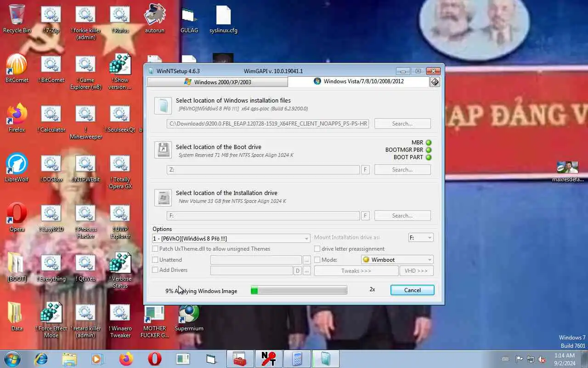The width and height of the screenshot is (588, 368).
Task: Open the Recycle Bin desktop icon
Action: (17, 19)
